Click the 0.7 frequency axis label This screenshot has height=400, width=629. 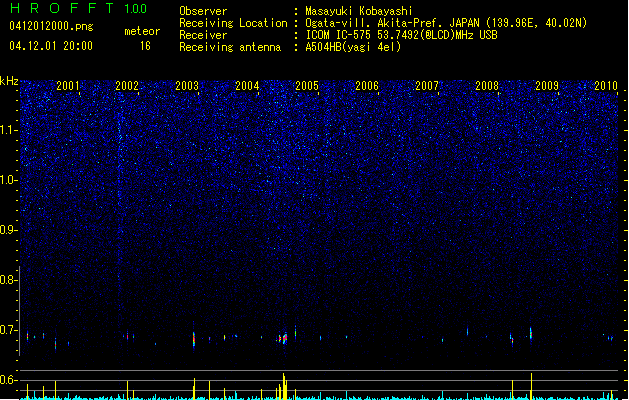[x=8, y=330]
